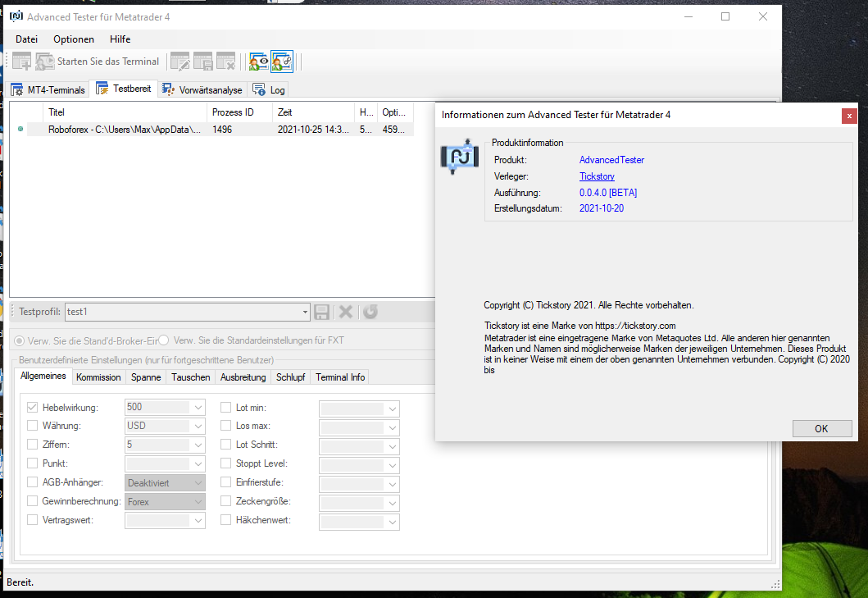The height and width of the screenshot is (598, 868).
Task: Click the Zeit column header
Action: [x=313, y=112]
